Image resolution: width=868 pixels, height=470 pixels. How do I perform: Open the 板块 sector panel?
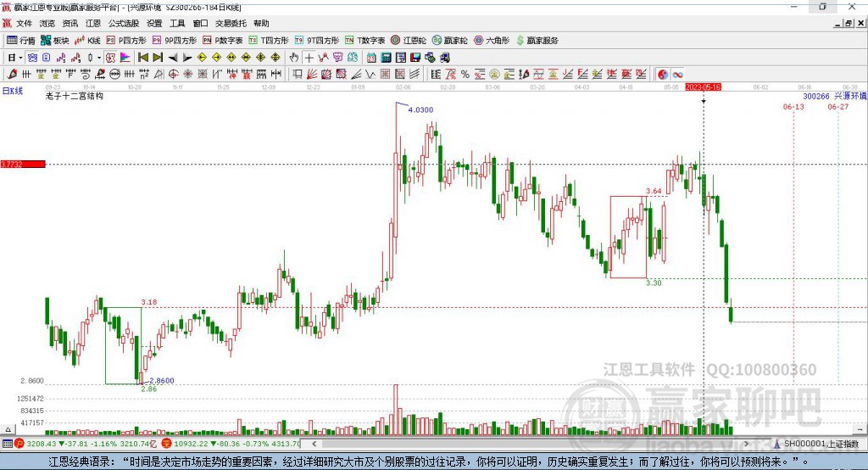pos(54,41)
